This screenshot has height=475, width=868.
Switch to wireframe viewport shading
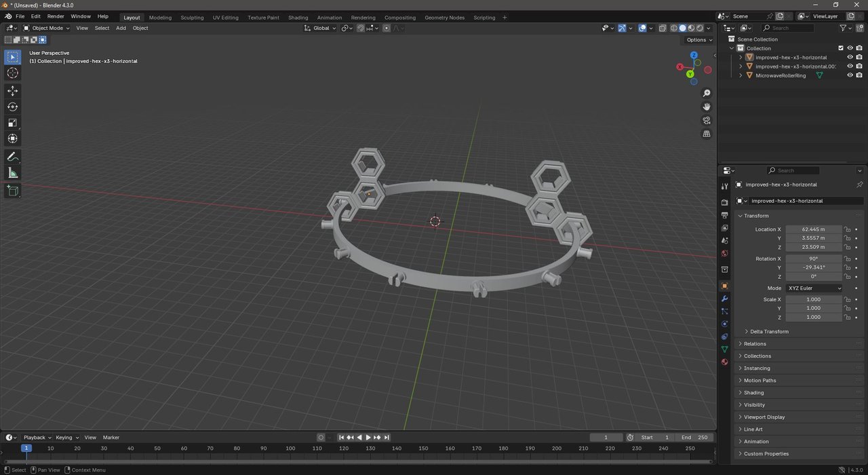[x=674, y=28]
